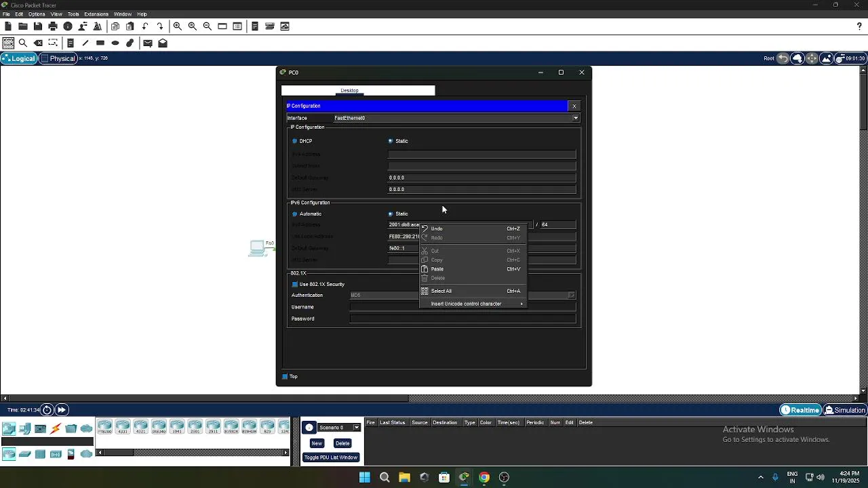Viewport: 868px width, 488px height.
Task: Choose Undo from the context menu
Action: 473,228
